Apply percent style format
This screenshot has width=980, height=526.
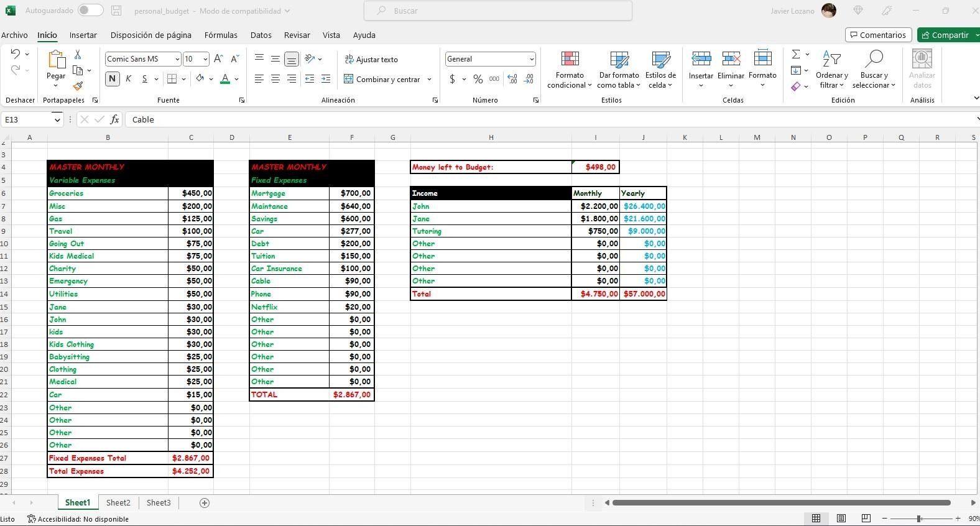coord(478,79)
